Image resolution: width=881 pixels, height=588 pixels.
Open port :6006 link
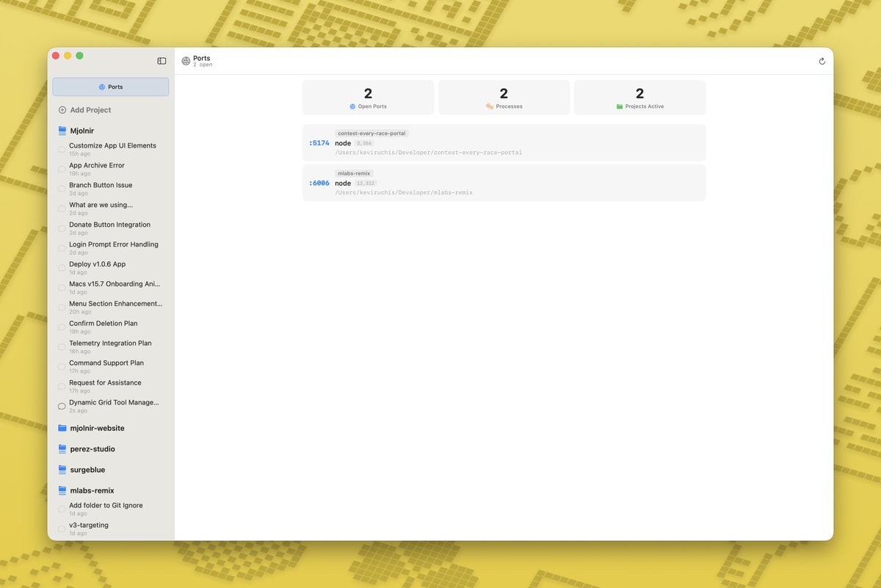click(319, 183)
